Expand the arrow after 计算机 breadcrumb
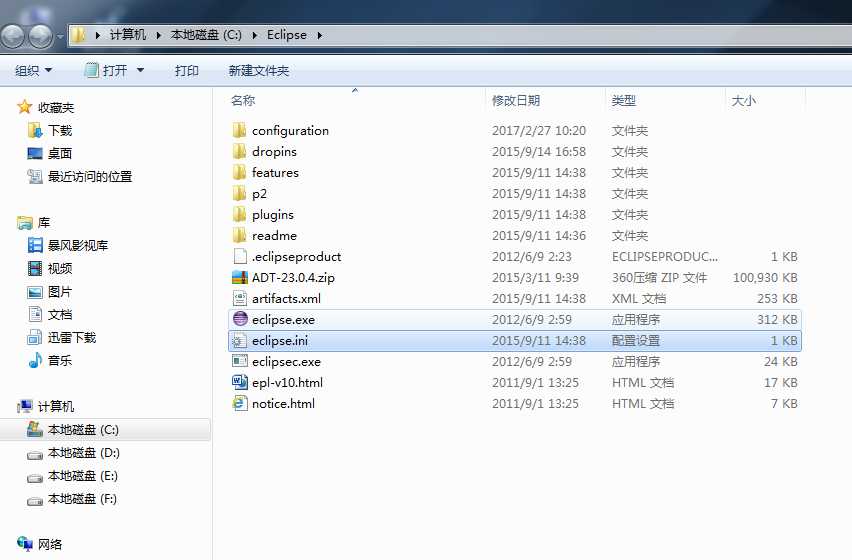The image size is (852, 560). click(x=159, y=35)
